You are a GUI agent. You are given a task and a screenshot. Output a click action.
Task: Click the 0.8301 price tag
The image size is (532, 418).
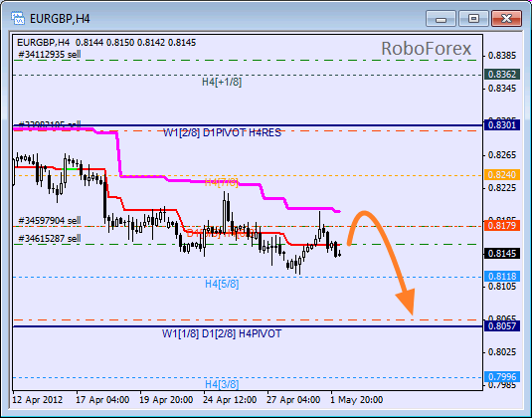coord(502,125)
